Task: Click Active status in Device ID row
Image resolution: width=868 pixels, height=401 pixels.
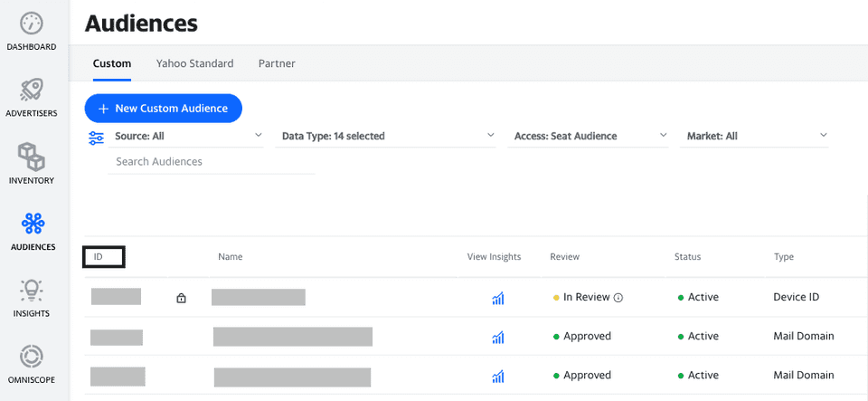Action: [703, 298]
